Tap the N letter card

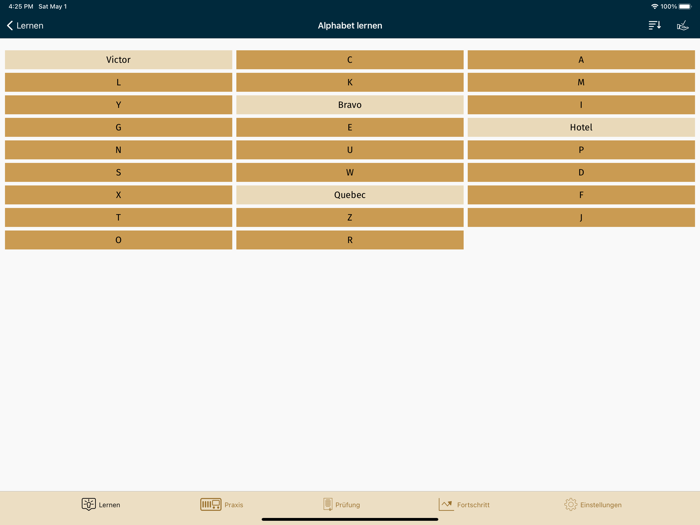[x=118, y=150]
